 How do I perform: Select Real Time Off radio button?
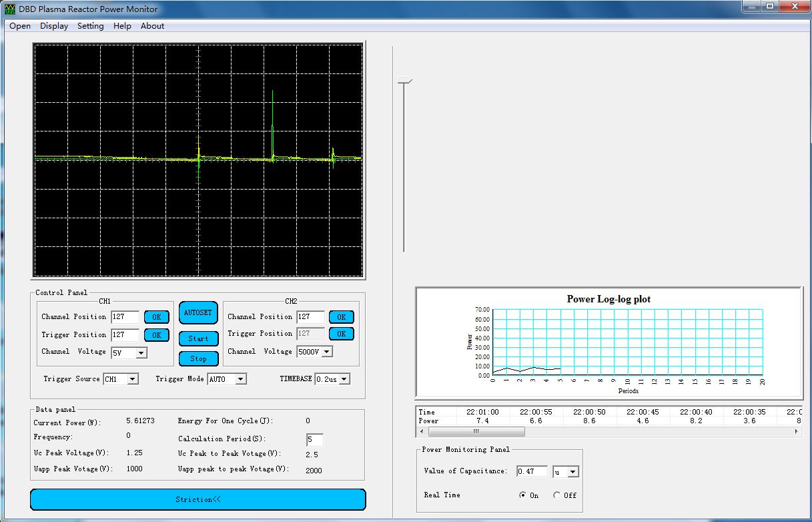557,495
